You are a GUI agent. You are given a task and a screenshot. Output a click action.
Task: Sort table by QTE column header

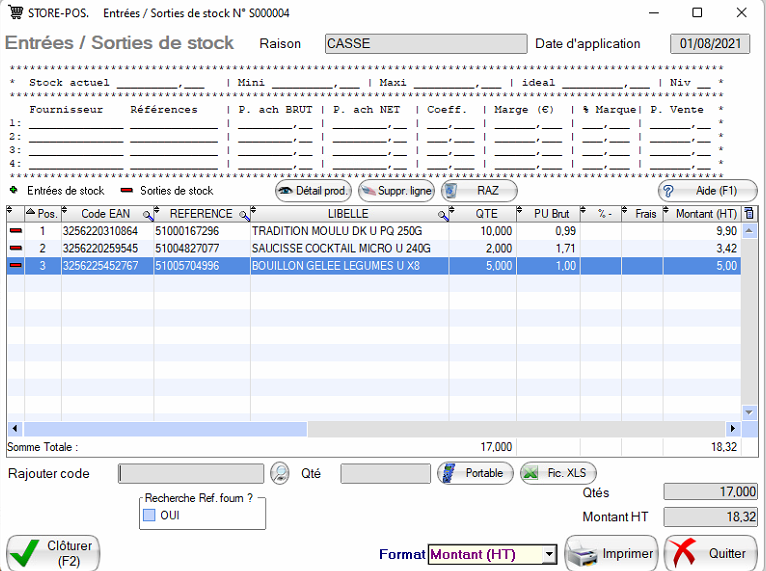click(485, 214)
